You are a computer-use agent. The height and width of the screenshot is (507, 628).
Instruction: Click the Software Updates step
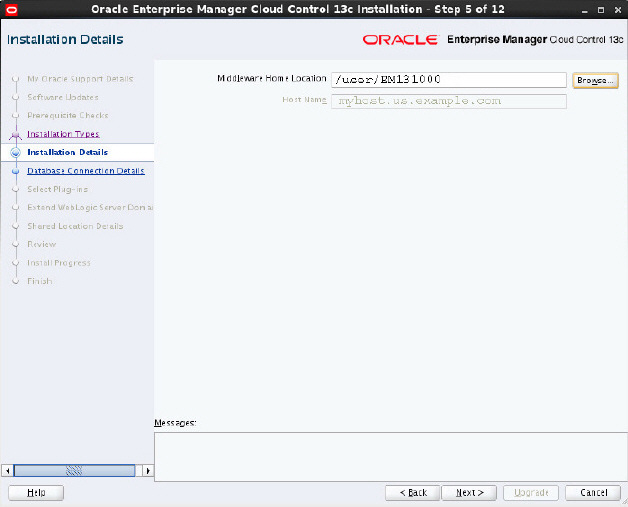pos(63,97)
